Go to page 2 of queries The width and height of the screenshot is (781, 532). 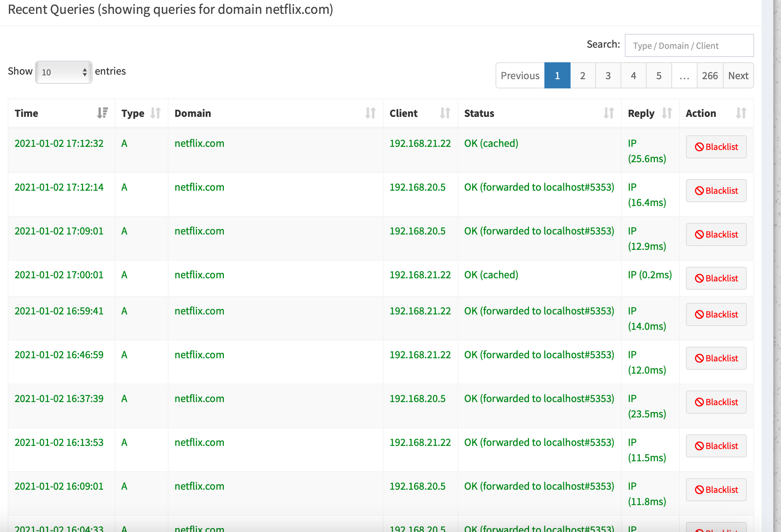[x=582, y=75]
